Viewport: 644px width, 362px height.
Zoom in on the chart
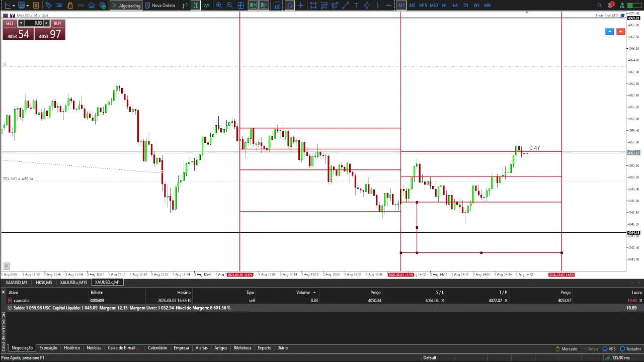point(219,6)
